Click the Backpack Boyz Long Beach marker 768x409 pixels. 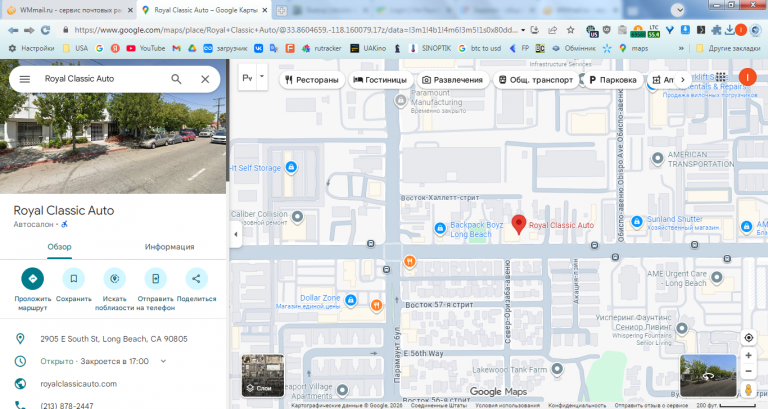(440, 228)
